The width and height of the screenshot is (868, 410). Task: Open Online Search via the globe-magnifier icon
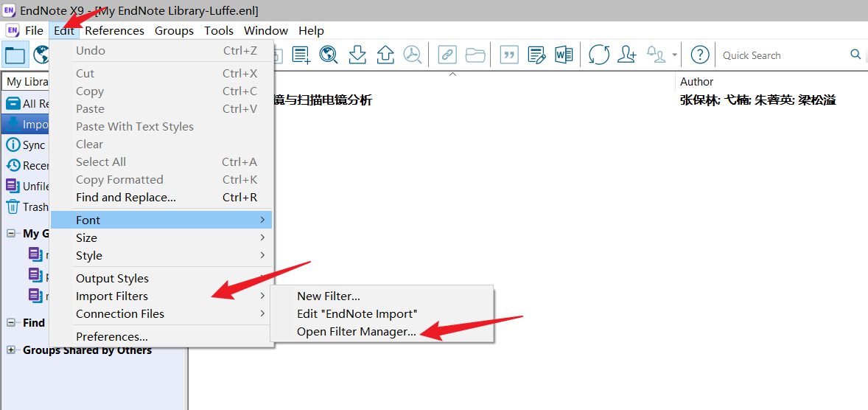pos(329,55)
